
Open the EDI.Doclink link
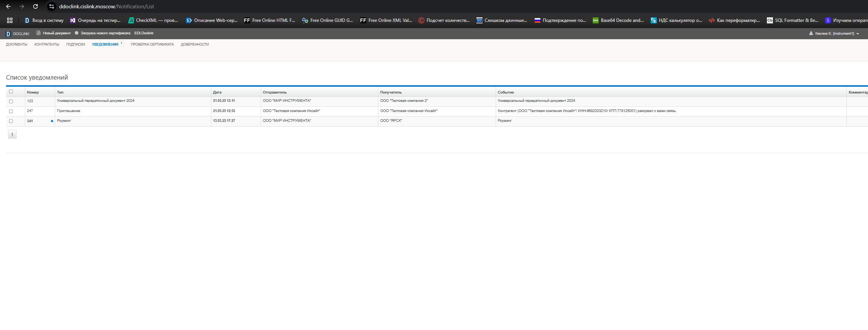[144, 33]
